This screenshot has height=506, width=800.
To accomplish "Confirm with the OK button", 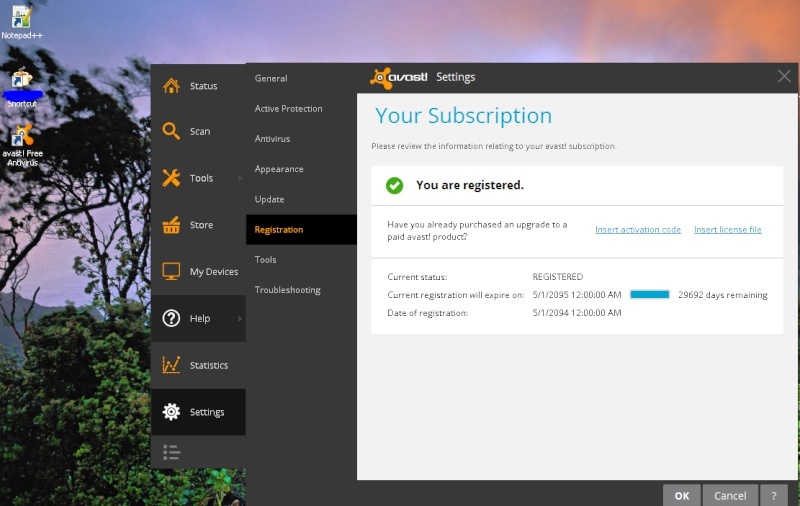I will [x=682, y=495].
